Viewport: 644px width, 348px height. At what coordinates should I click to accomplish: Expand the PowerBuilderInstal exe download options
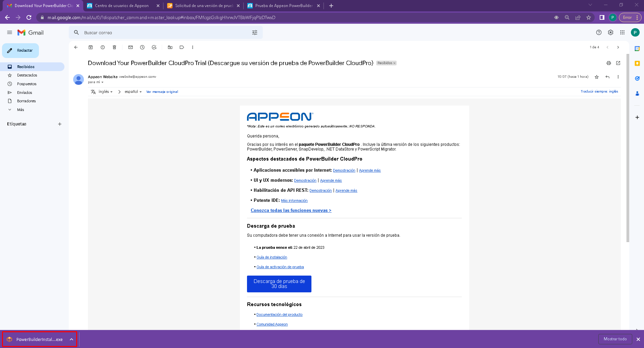coord(71,339)
